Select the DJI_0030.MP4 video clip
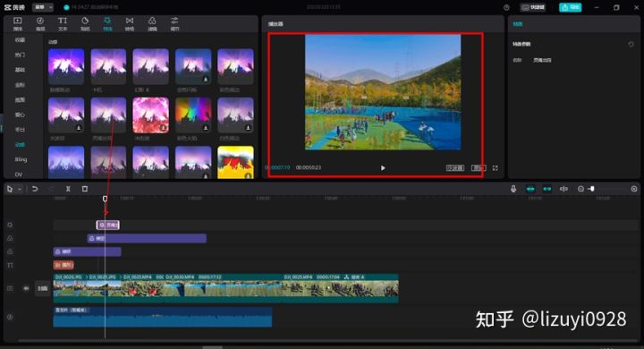 click(x=224, y=288)
